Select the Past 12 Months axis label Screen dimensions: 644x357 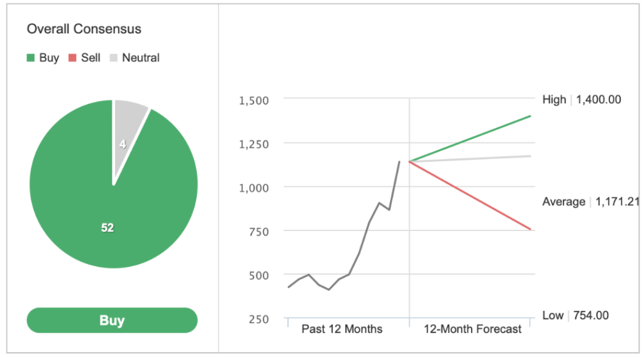coord(342,329)
